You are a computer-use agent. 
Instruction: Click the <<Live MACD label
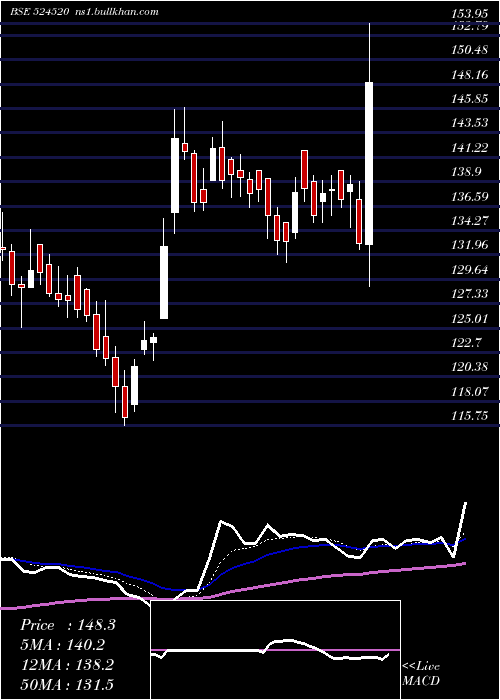421,673
